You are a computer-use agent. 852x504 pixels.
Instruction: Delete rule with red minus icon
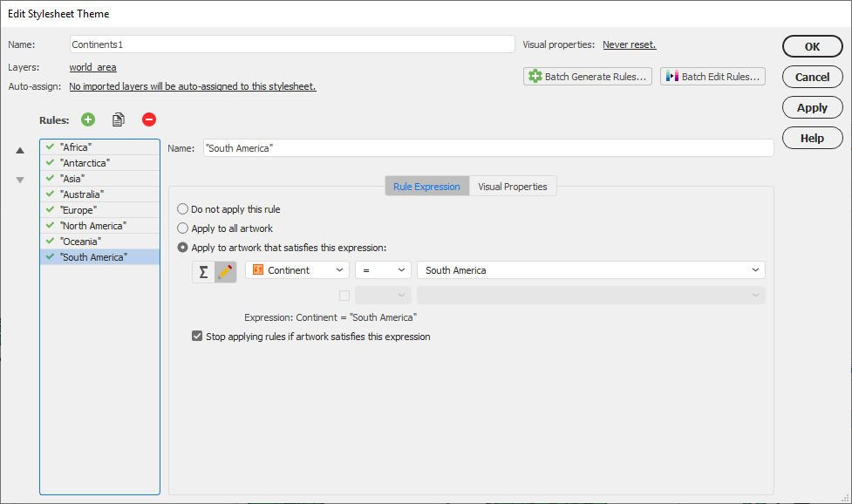[149, 119]
